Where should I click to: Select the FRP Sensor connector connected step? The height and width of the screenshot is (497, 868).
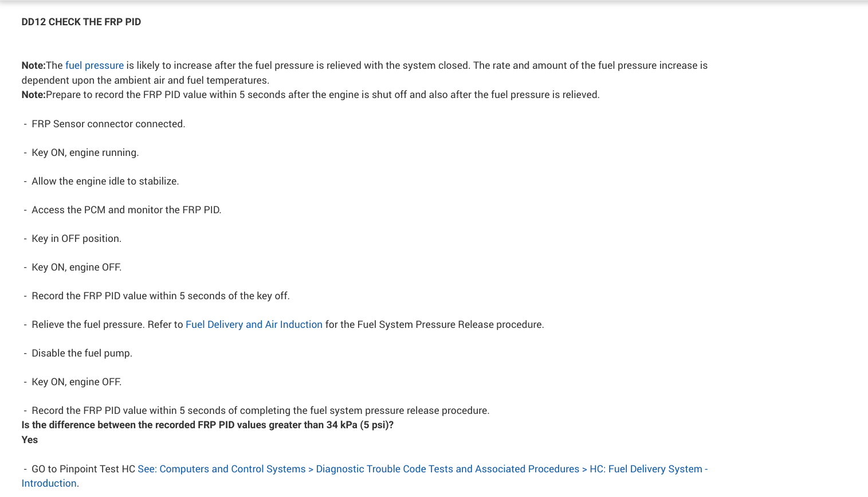point(108,124)
